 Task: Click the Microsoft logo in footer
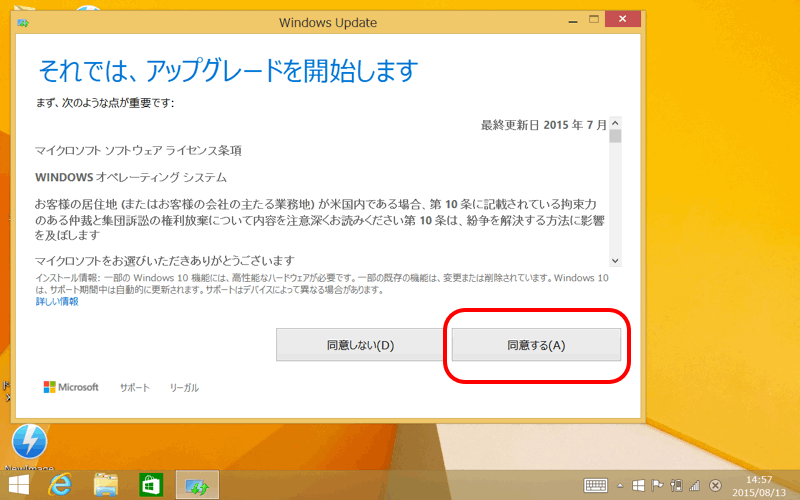[71, 387]
